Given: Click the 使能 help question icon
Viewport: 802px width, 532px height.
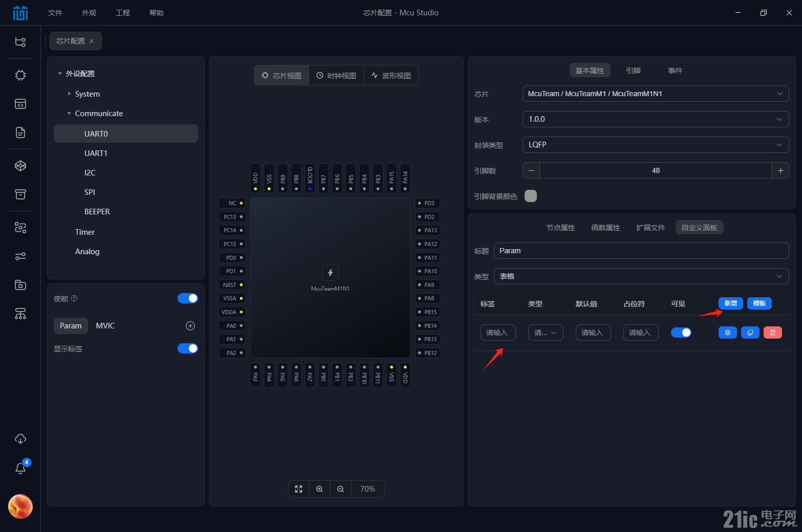Looking at the screenshot, I should pos(74,298).
